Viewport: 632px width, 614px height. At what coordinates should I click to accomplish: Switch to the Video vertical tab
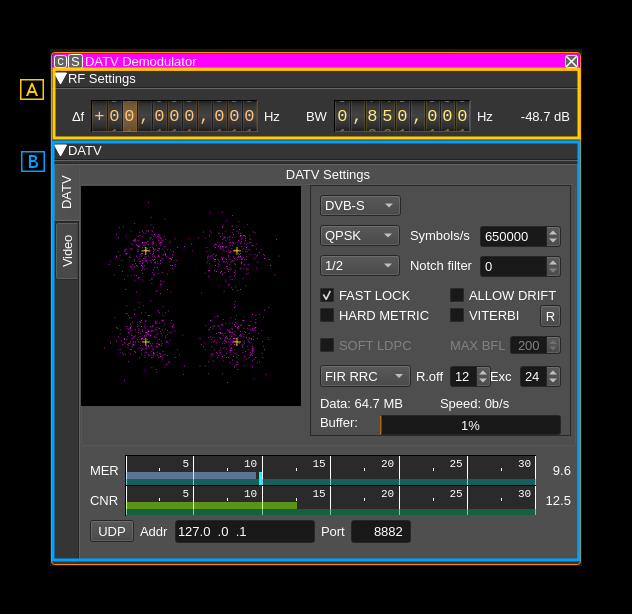tap(67, 250)
